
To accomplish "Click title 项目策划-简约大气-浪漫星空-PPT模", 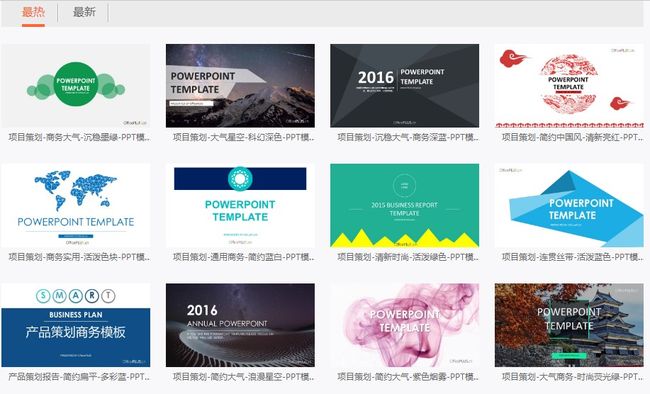I will pos(243,377).
